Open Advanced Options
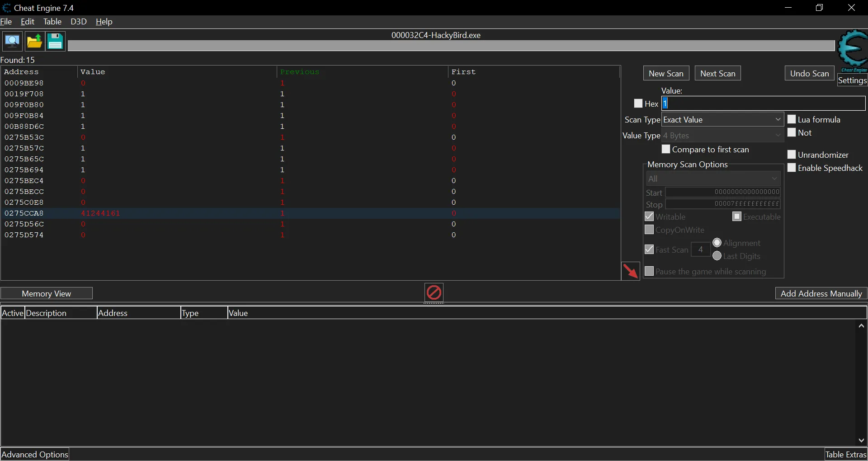868x461 pixels. [35, 454]
